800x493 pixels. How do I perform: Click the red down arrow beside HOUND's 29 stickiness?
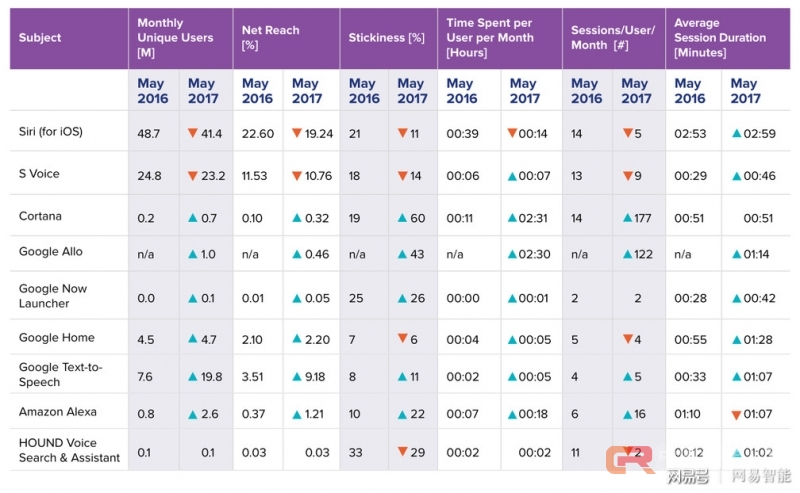tap(402, 453)
